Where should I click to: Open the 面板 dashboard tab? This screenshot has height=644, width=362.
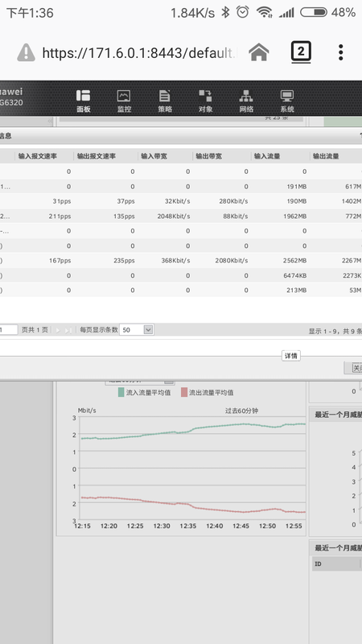84,101
